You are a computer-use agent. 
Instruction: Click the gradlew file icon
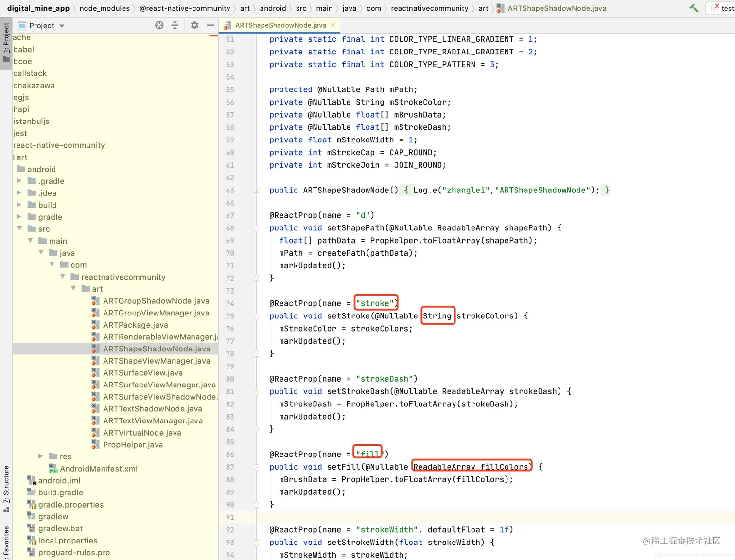pyautogui.click(x=31, y=516)
